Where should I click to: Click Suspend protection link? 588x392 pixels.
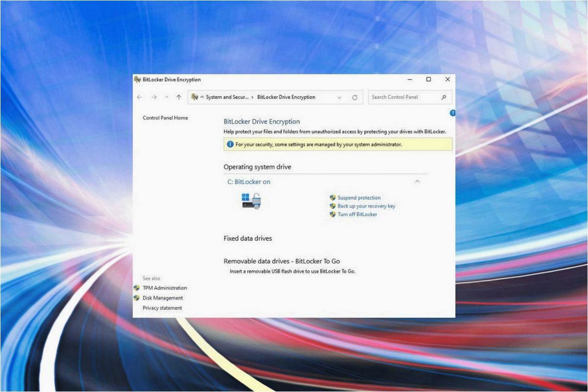(359, 198)
